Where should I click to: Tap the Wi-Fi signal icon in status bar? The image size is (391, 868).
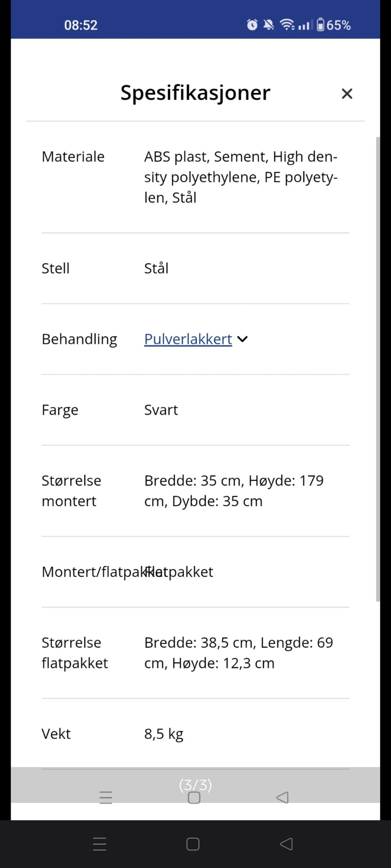click(x=288, y=25)
